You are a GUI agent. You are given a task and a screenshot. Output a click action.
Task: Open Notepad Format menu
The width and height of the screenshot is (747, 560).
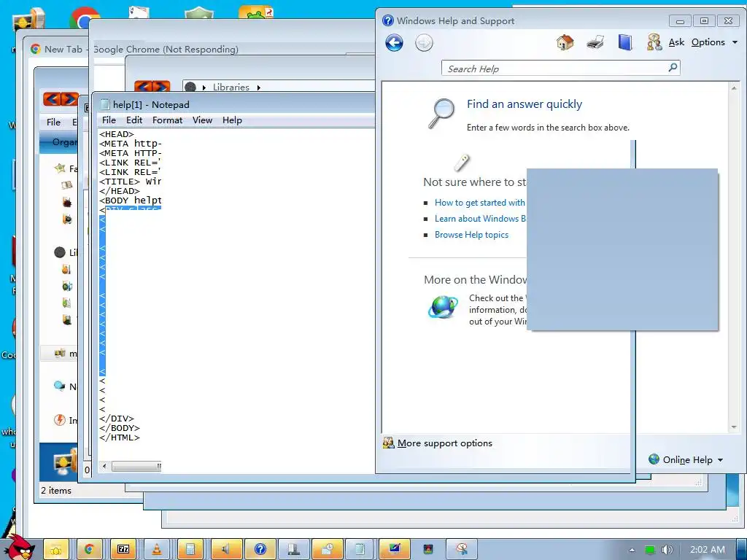pyautogui.click(x=167, y=120)
